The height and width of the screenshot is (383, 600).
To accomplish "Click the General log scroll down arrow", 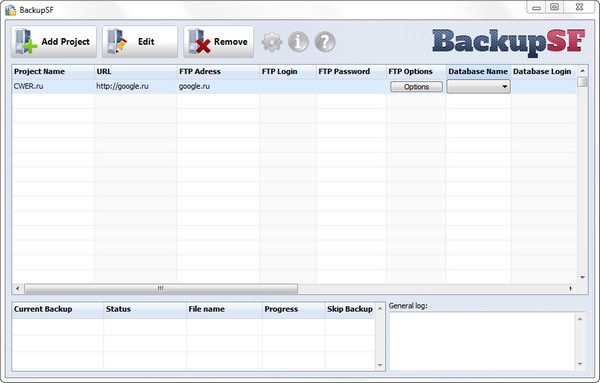I will click(580, 364).
